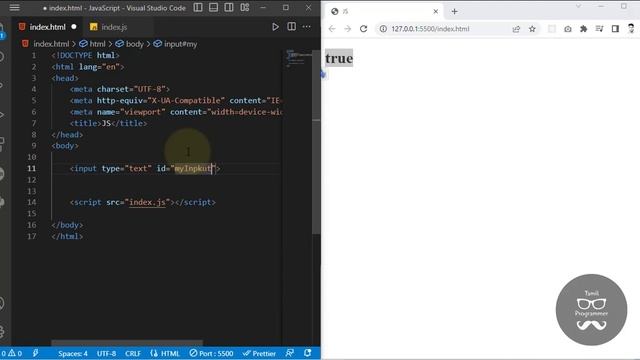Select html breadcrumb segment
Viewport: 640px width, 360px height.
click(x=97, y=44)
